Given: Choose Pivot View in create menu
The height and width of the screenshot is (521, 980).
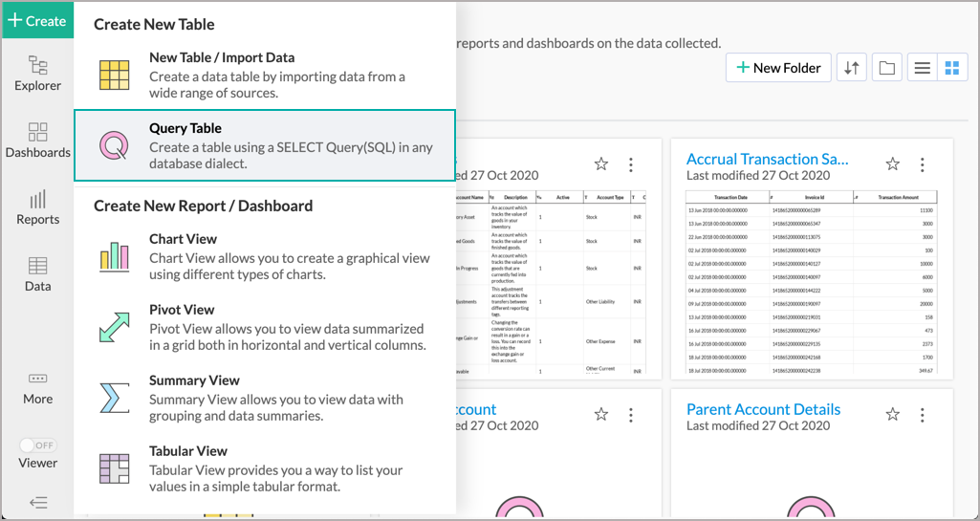Looking at the screenshot, I should [264, 327].
